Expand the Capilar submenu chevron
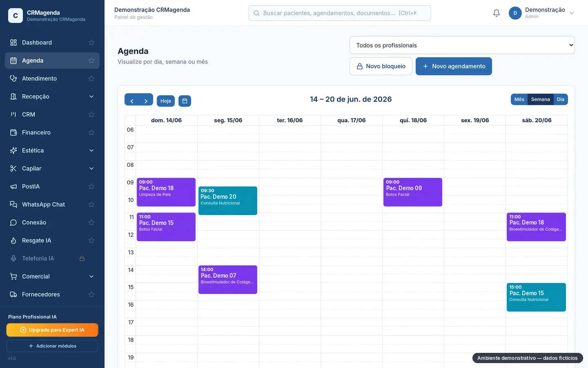588x368 pixels. 91,168
